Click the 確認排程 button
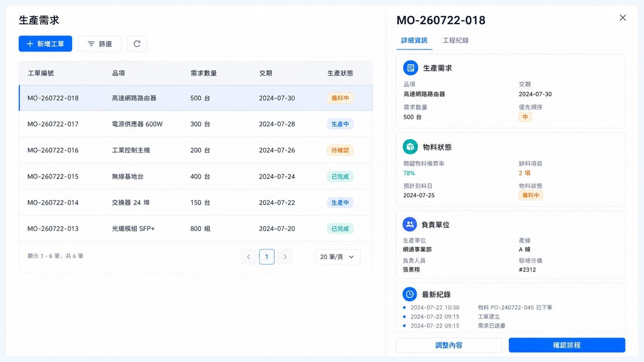 point(567,345)
